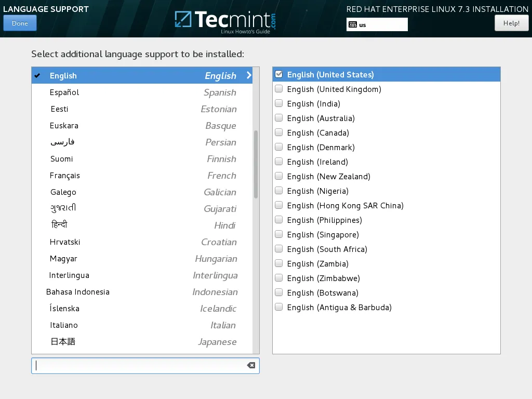Open the Help! panel
Image resolution: width=532 pixels, height=399 pixels.
tap(511, 23)
